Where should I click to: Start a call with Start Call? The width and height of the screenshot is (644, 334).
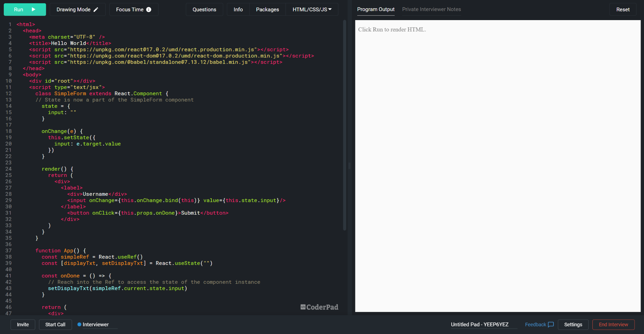tap(55, 325)
